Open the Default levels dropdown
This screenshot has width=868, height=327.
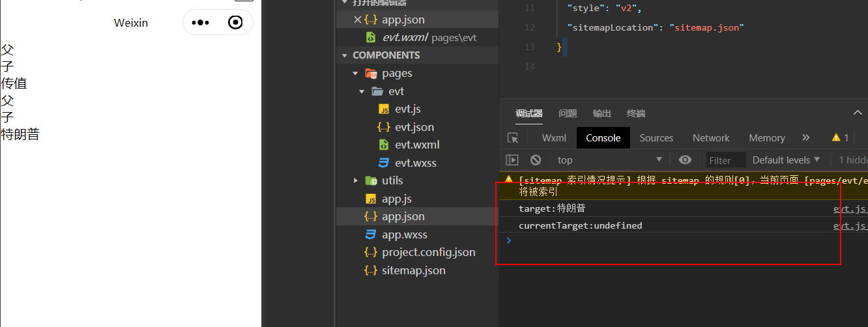click(786, 160)
